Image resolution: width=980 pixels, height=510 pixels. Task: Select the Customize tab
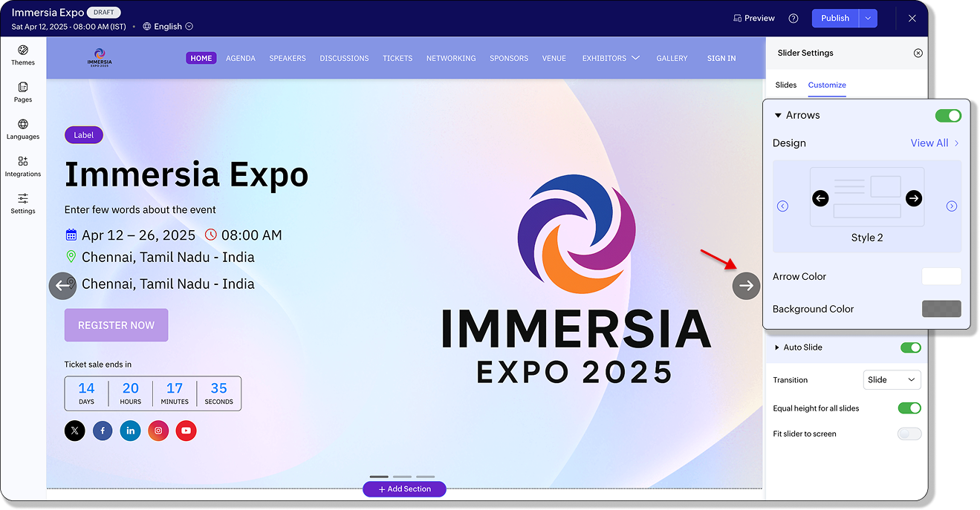827,85
